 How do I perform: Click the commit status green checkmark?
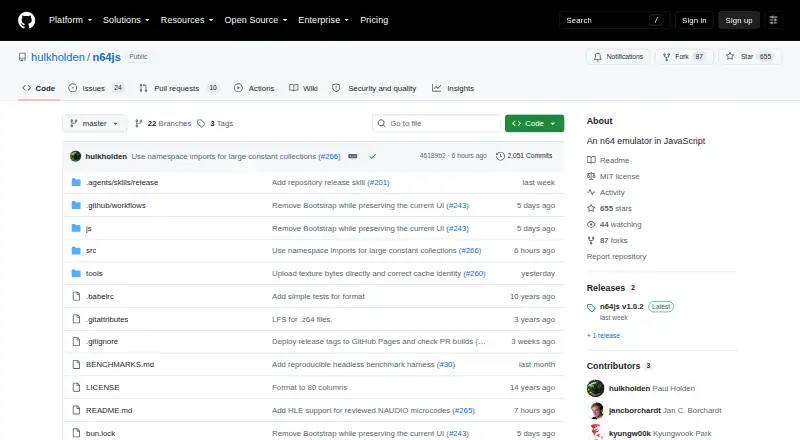coord(372,156)
